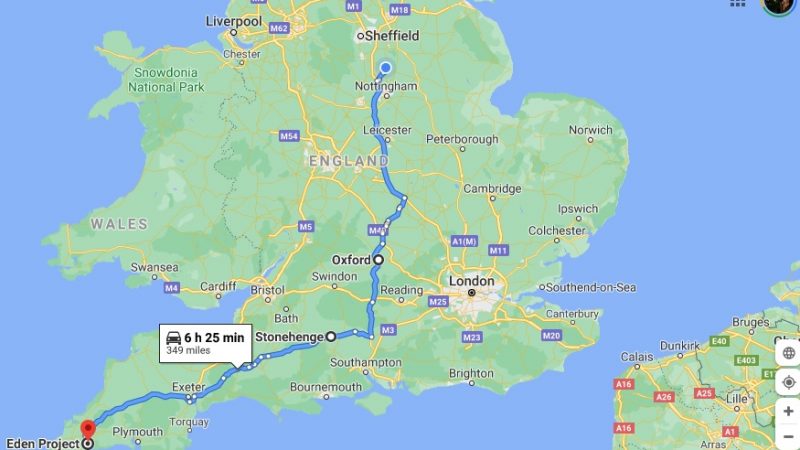Viewport: 800px width, 450px height.
Task: Click the zoom in plus button
Action: 788,411
